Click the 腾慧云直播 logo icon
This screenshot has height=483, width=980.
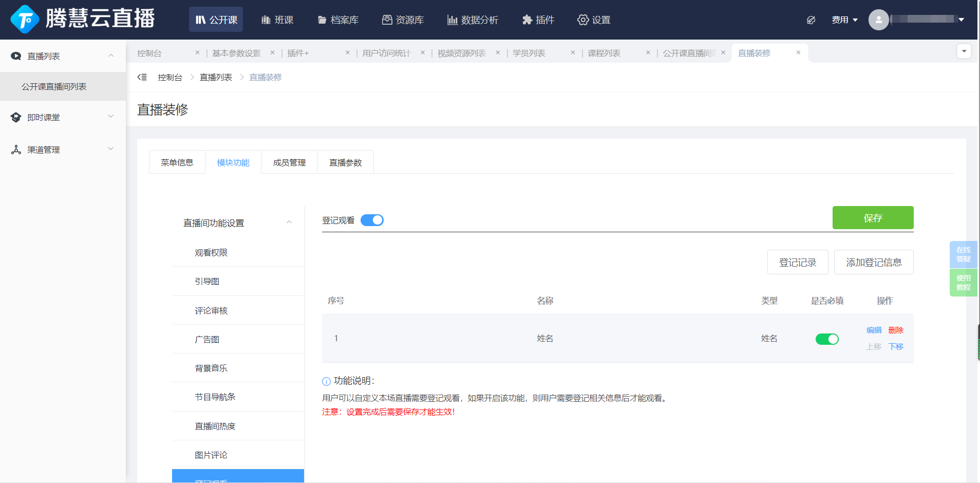[x=24, y=20]
